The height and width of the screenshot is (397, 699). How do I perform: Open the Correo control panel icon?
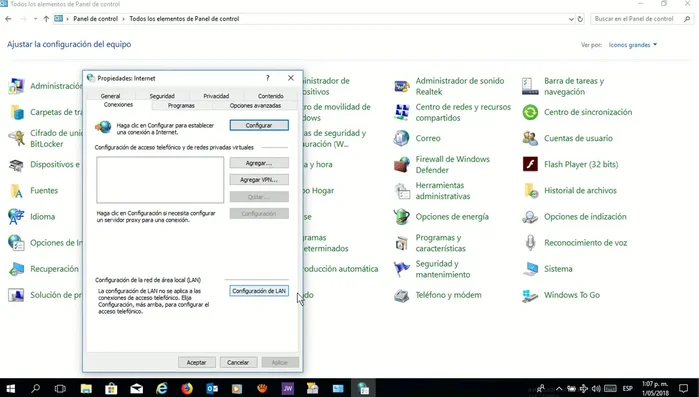pyautogui.click(x=402, y=138)
